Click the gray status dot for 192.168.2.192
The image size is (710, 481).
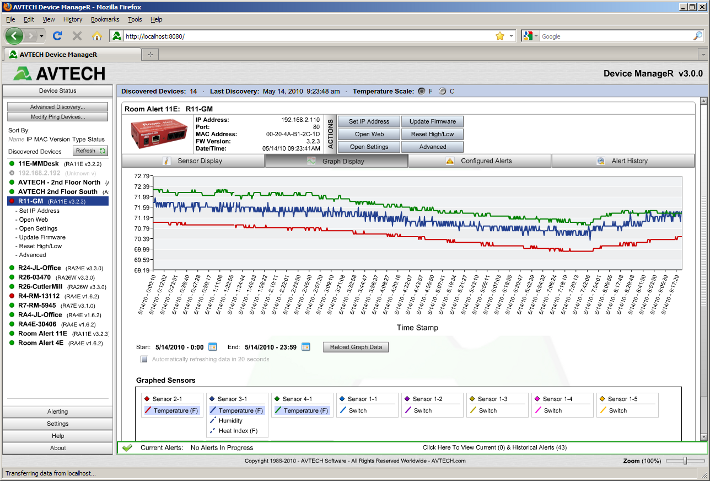12,173
